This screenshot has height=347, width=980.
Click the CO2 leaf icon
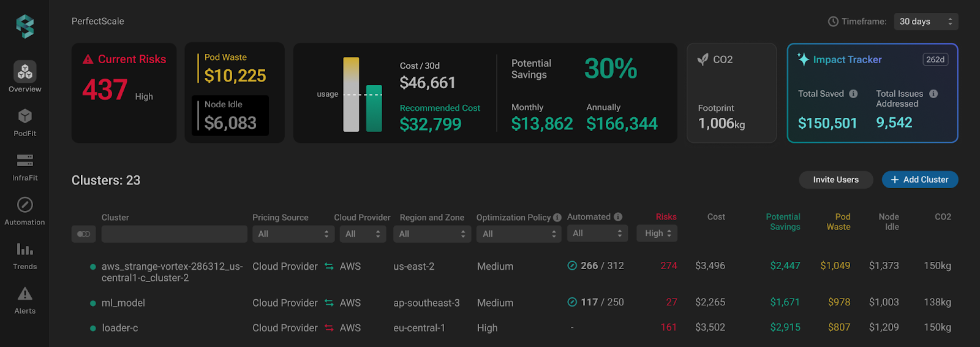(x=703, y=59)
